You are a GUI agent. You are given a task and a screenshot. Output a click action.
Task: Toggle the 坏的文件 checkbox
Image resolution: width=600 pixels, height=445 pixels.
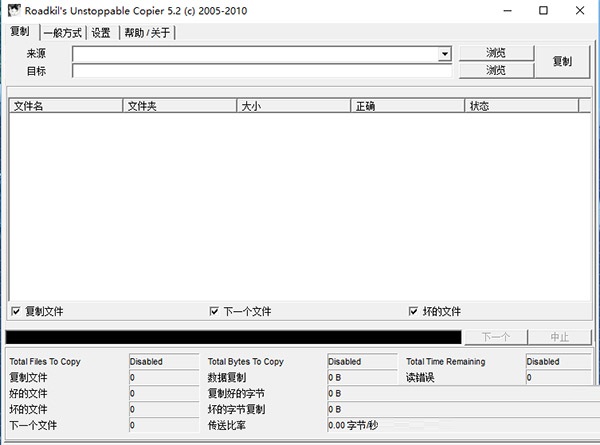414,311
